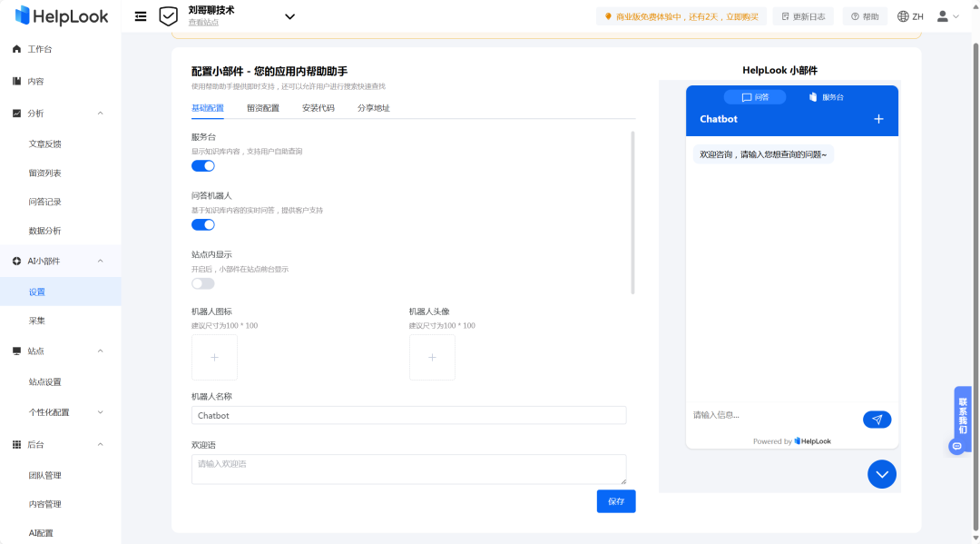Open 内容管理 in sidebar

pyautogui.click(x=45, y=504)
